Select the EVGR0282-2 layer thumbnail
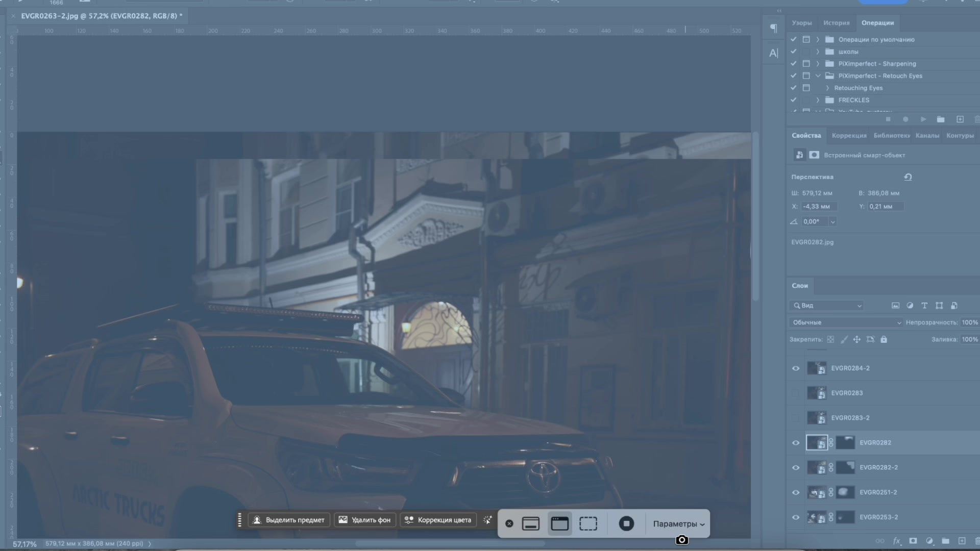 pos(817,467)
